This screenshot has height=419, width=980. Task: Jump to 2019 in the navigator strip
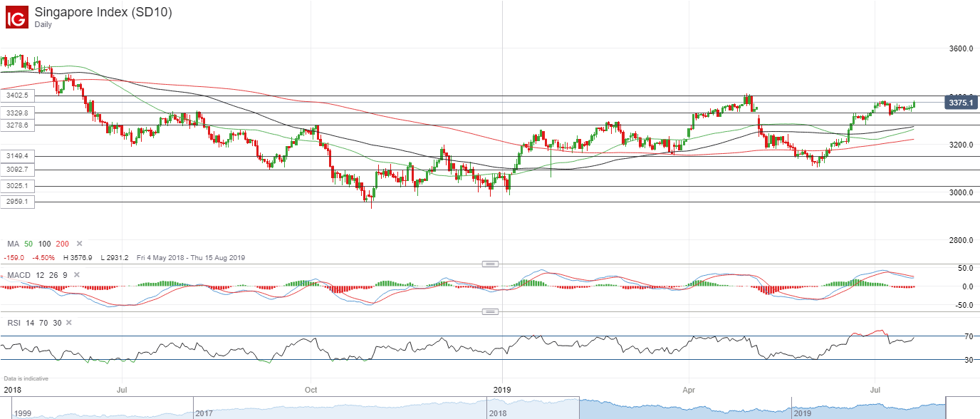803,413
